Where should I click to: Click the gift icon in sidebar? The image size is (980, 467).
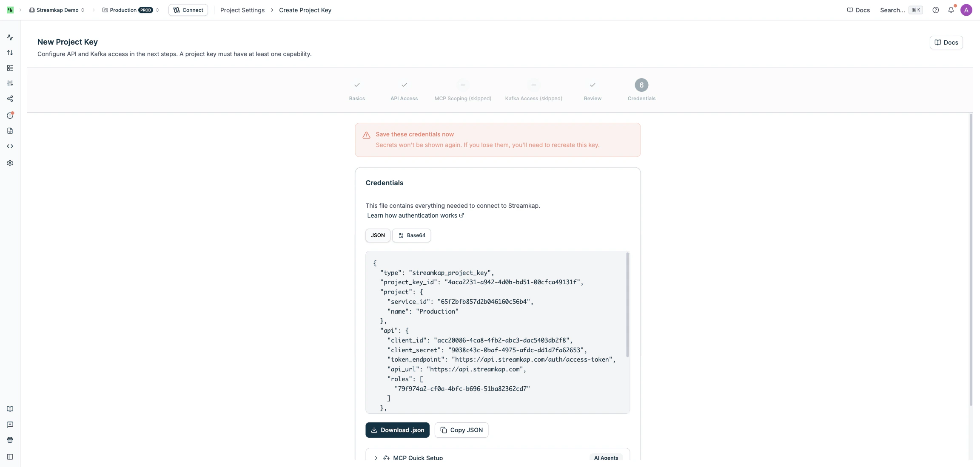[x=10, y=440]
